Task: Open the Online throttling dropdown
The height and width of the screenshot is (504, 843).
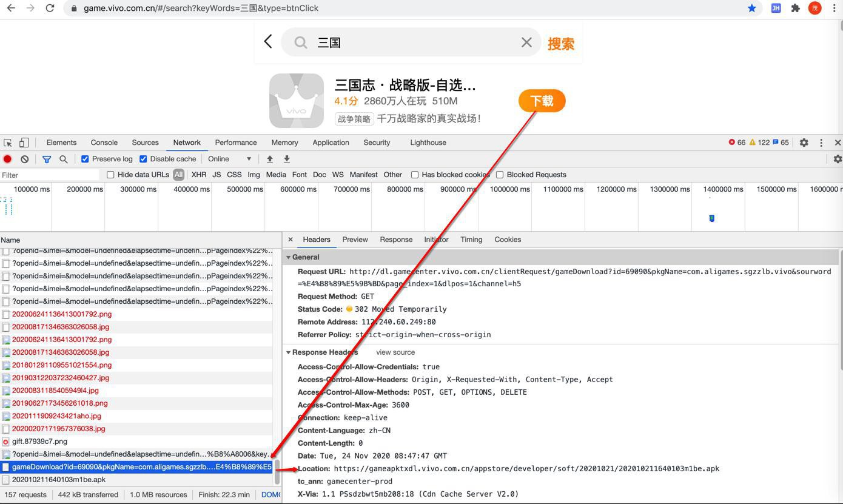Action: click(x=230, y=159)
